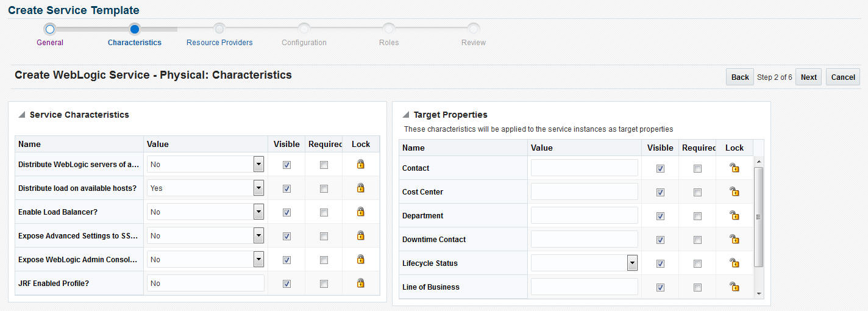The image size is (868, 311).
Task: Click lock icon for Distribute load on hosts
Action: pos(360,188)
